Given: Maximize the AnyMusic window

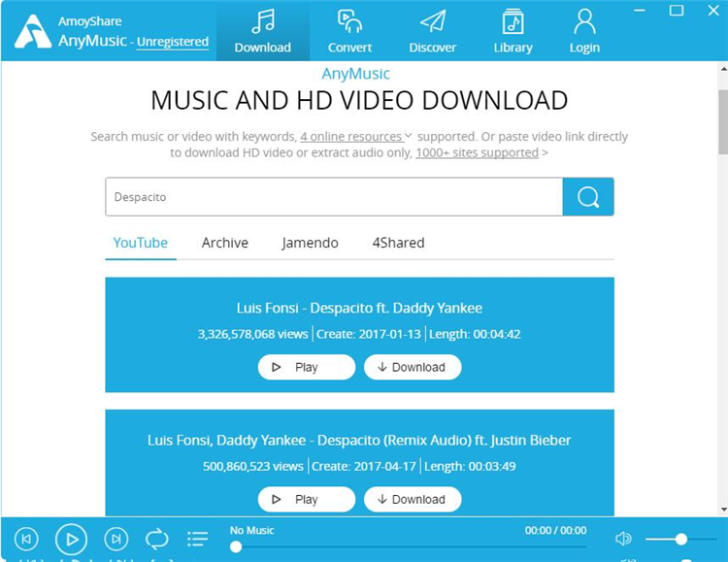Looking at the screenshot, I should click(x=677, y=11).
